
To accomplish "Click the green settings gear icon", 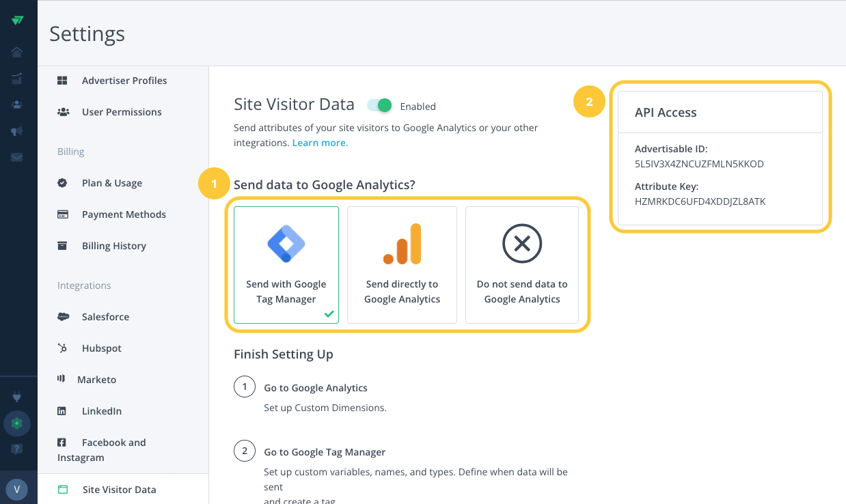I will coord(17,423).
